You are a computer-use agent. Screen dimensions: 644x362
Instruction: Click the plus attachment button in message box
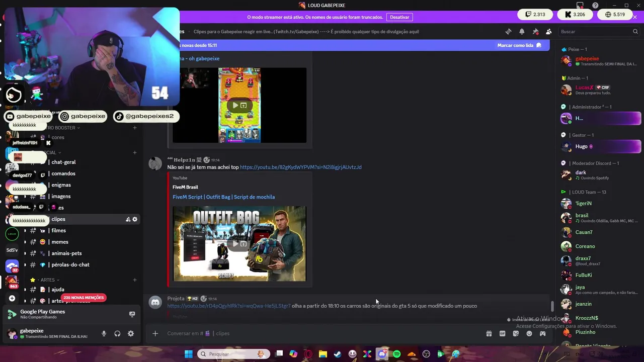pos(155,333)
